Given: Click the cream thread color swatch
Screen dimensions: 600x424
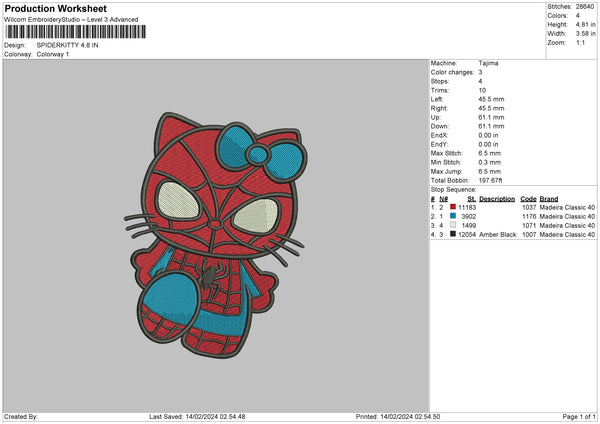Looking at the screenshot, I should 451,225.
